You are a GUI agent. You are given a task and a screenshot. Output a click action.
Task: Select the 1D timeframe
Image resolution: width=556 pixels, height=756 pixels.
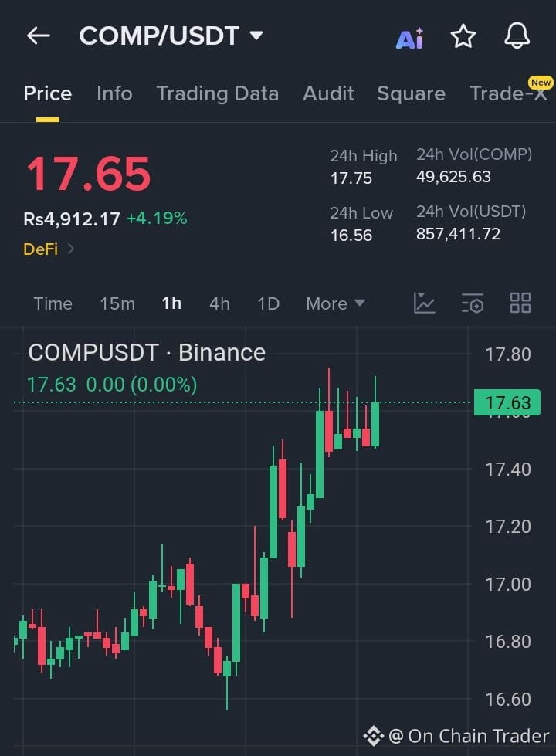(268, 303)
